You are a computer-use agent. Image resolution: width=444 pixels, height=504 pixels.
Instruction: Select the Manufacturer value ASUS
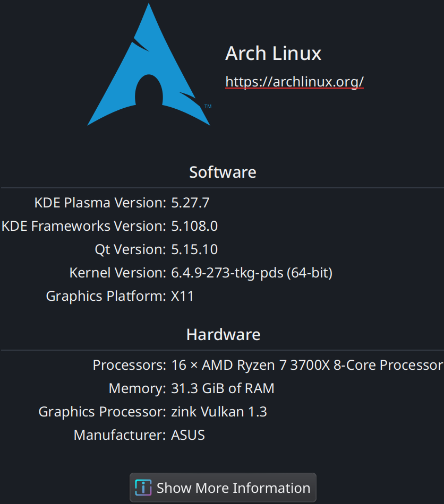[187, 435]
